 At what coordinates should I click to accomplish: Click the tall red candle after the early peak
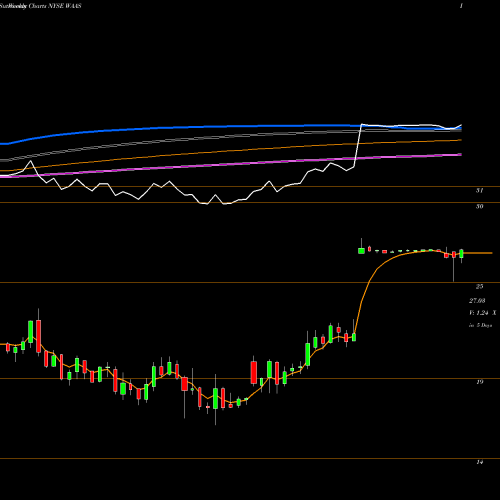click(x=39, y=336)
